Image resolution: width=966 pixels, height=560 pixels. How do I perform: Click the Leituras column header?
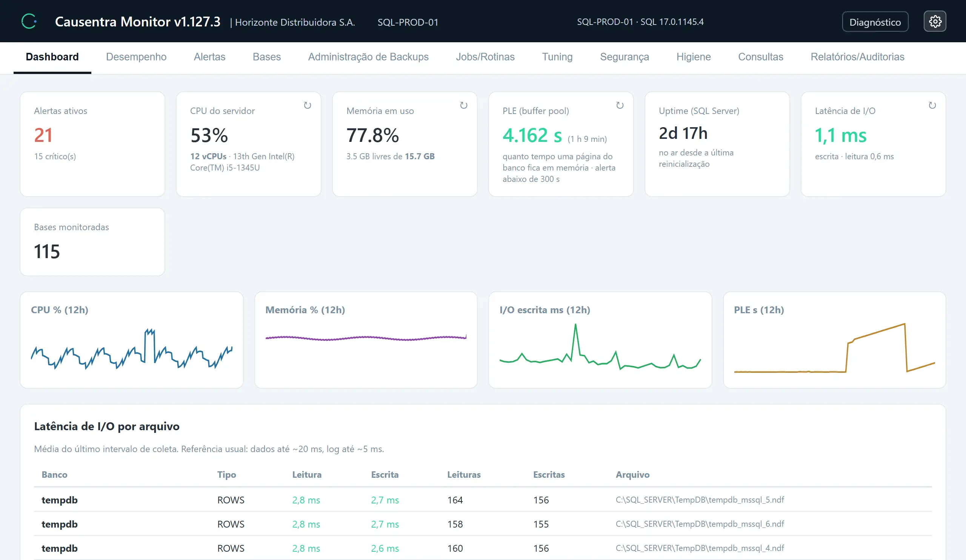(x=464, y=474)
